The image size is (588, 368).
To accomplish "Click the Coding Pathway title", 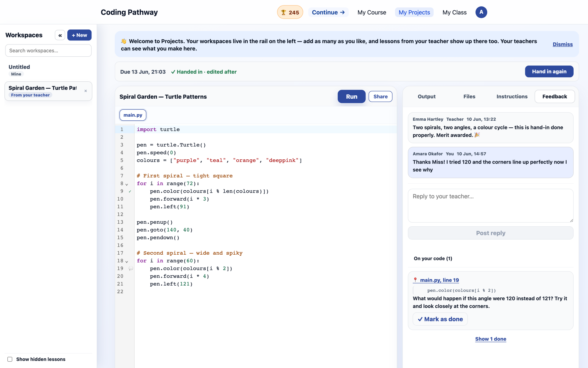I will coord(129,12).
